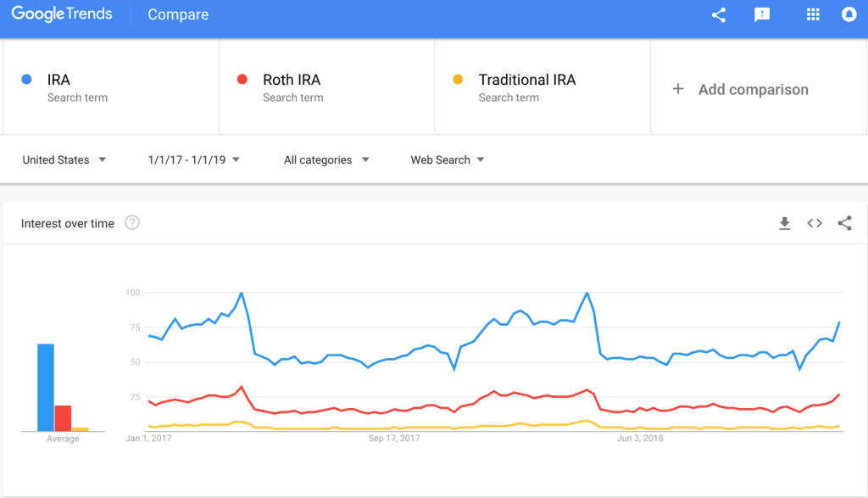
Task: Click the notifications bell icon
Action: [x=849, y=15]
